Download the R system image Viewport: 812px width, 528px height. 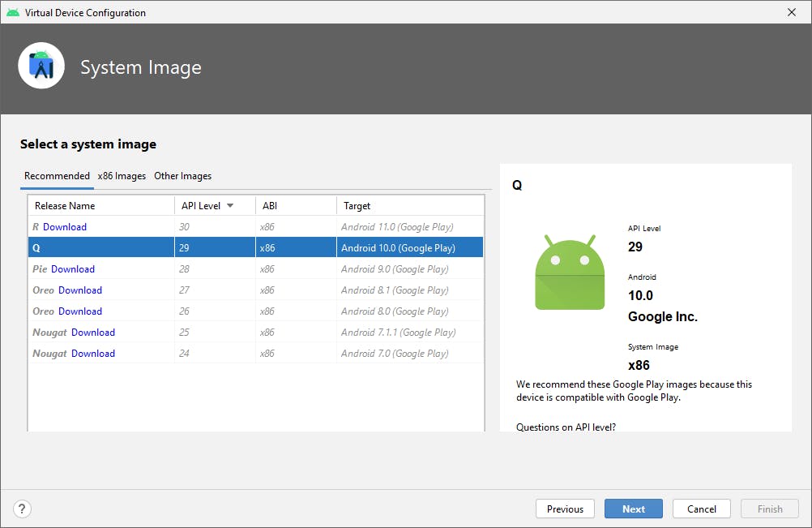pyautogui.click(x=65, y=227)
